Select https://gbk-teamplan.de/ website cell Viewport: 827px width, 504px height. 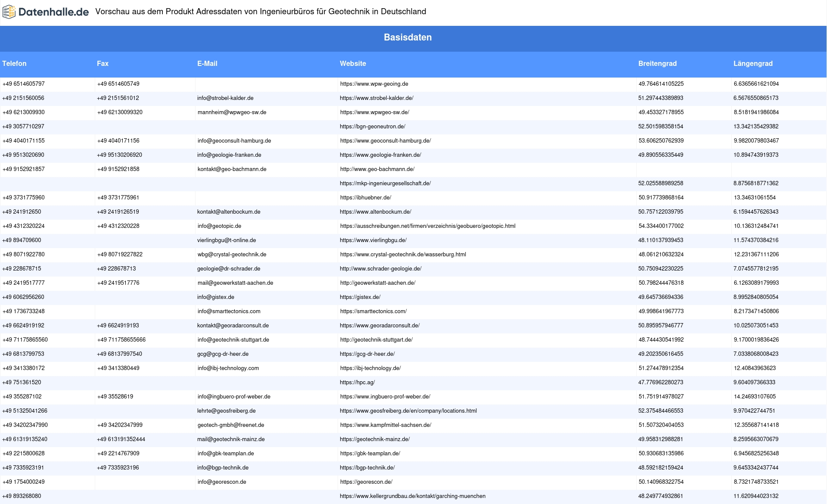point(370,454)
